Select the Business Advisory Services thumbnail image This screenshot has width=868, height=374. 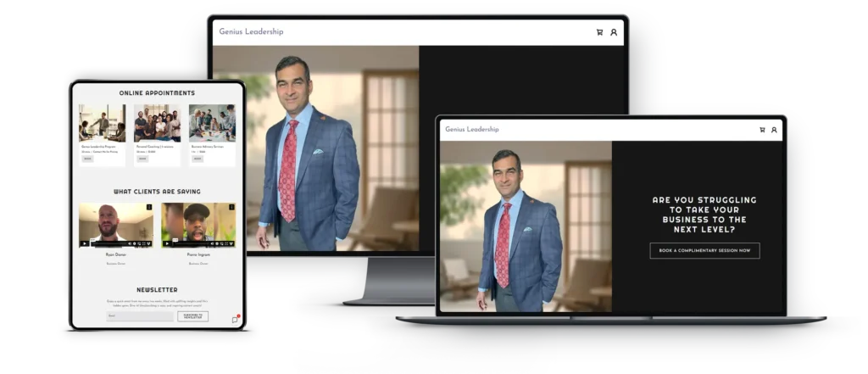[x=212, y=123]
